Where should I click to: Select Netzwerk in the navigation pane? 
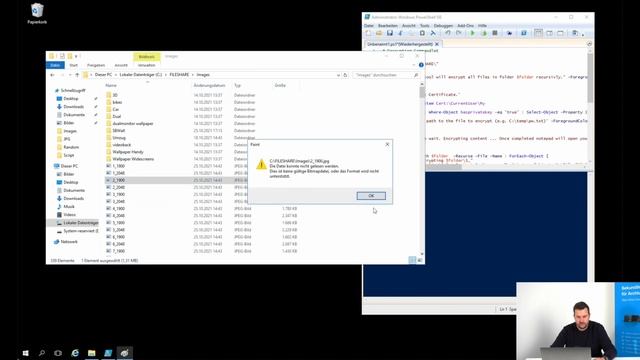(69, 242)
